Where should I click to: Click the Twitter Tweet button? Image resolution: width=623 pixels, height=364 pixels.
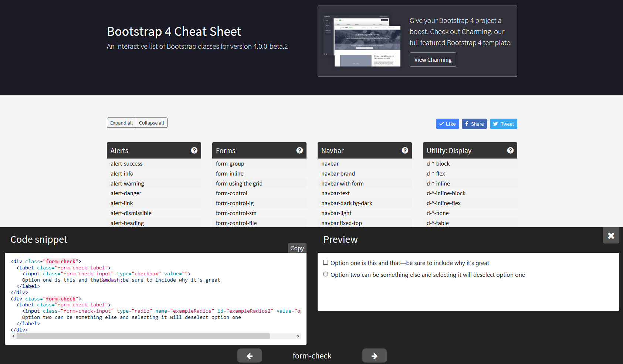504,124
